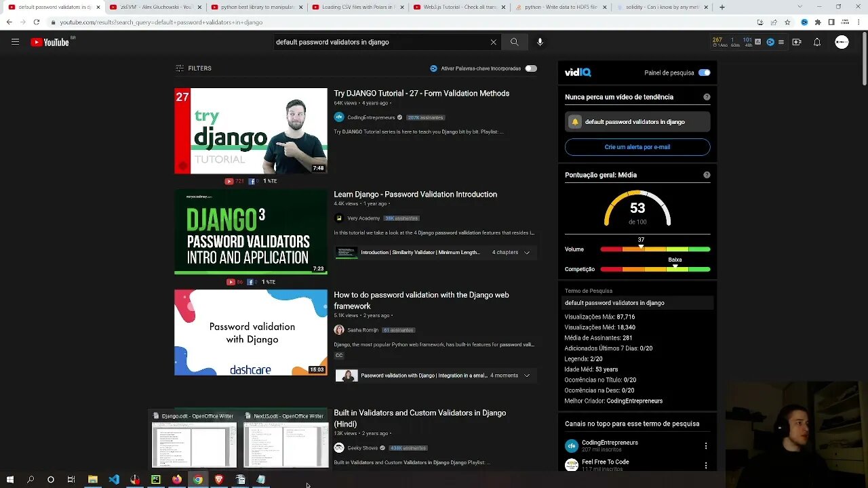Open options menu for CodingEntrepreneurs channel
This screenshot has width=868, height=488.
(x=706, y=446)
